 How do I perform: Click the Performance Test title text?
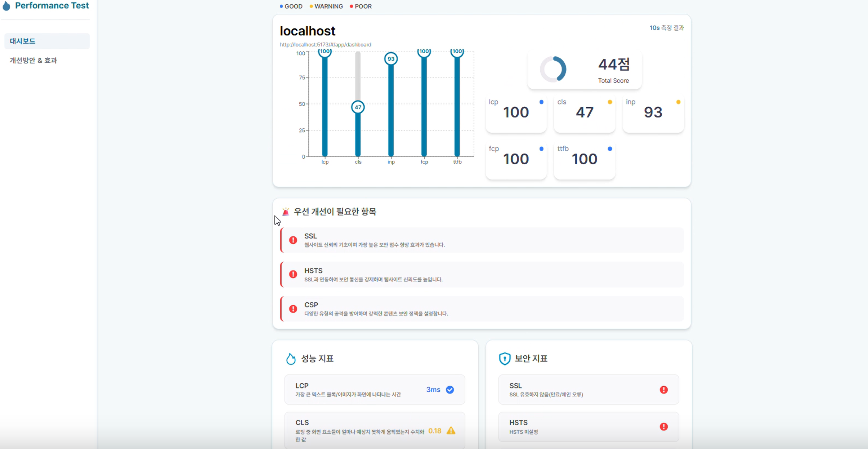click(52, 6)
